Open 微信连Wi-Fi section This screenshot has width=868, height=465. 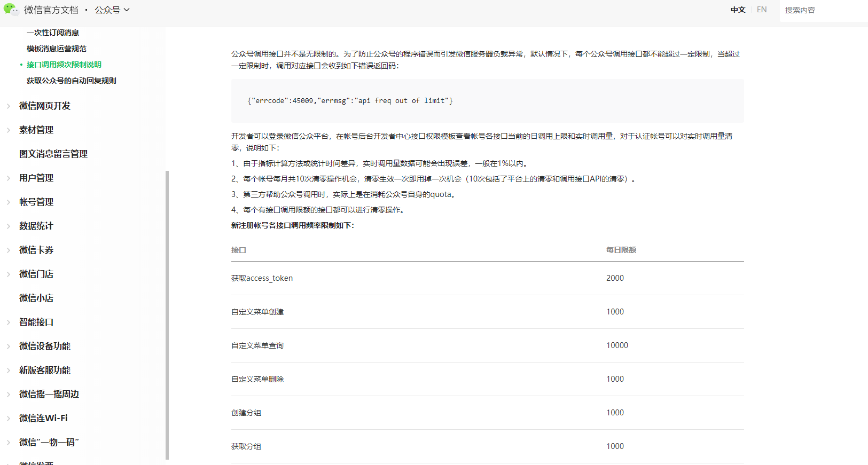43,418
